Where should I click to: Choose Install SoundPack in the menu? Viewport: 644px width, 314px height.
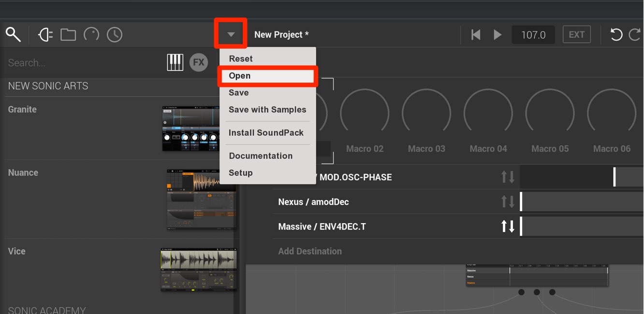click(266, 132)
